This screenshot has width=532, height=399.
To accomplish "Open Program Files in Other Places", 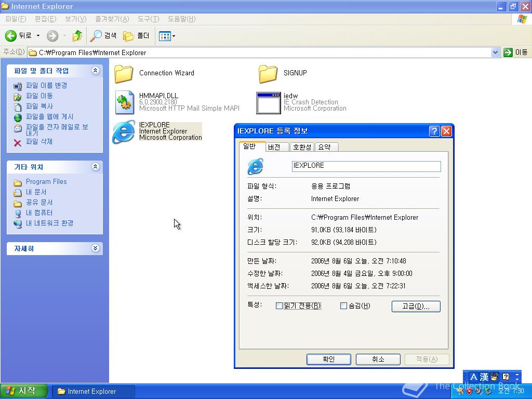I will (x=46, y=181).
